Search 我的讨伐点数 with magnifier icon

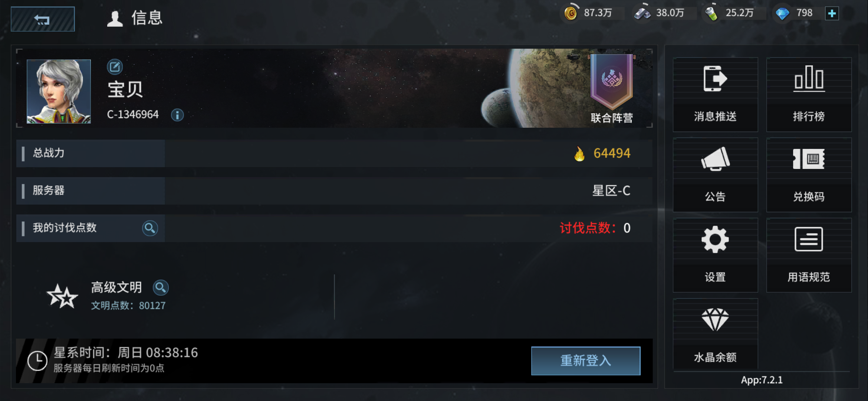150,228
